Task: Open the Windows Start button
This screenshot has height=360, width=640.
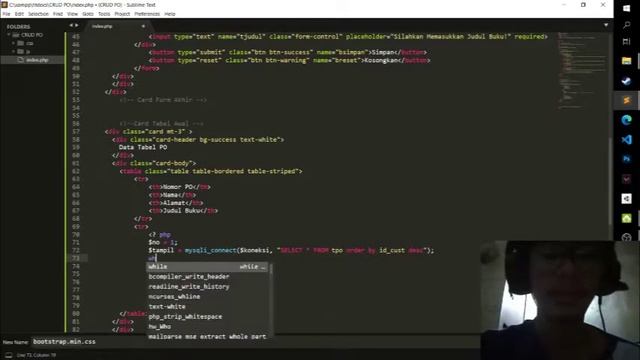Action: [x=627, y=8]
